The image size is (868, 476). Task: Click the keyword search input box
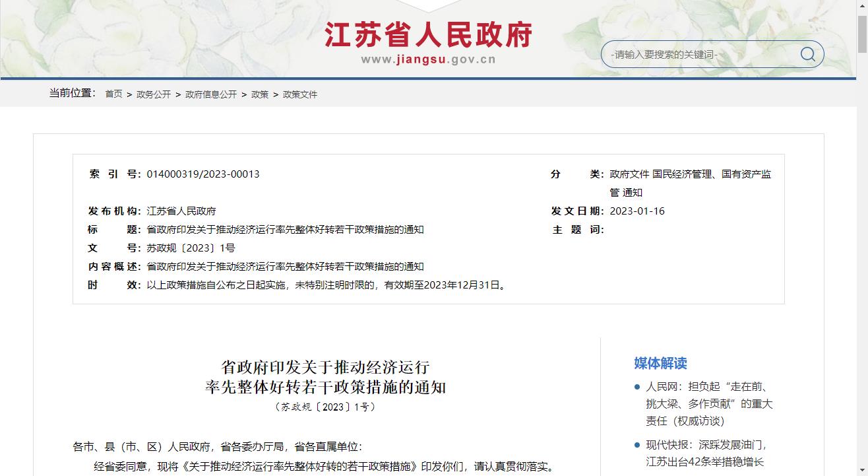(699, 55)
